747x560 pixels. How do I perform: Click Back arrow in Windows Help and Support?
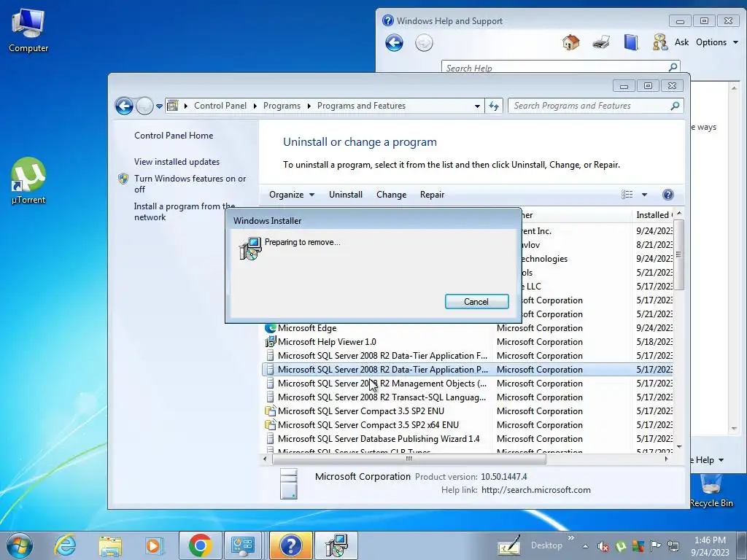[x=394, y=43]
